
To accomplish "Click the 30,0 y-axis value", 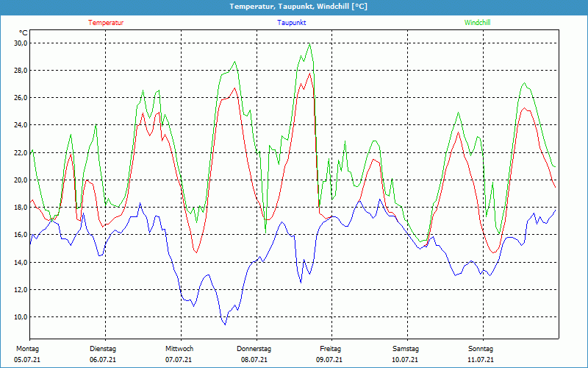I will 21,43.
